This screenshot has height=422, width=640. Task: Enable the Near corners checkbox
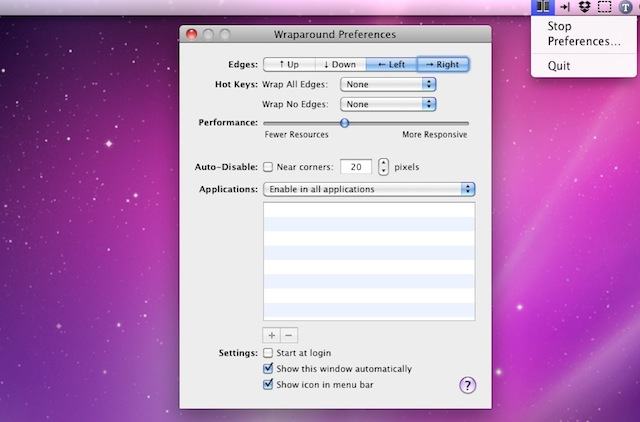[268, 166]
